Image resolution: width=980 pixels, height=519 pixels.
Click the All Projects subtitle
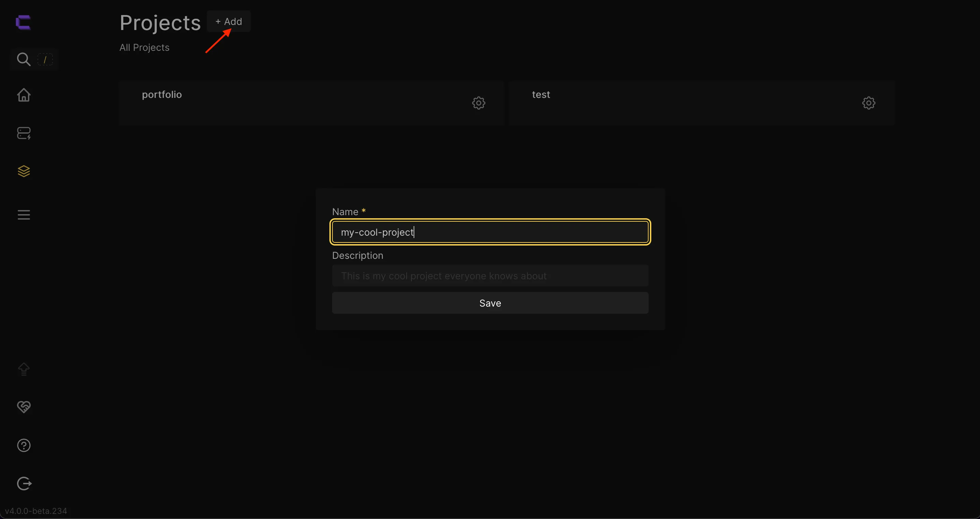pyautogui.click(x=144, y=47)
